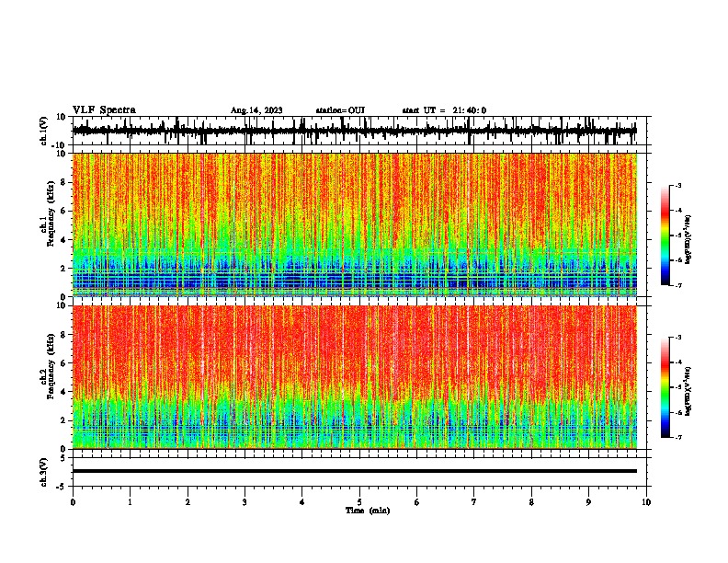This screenshot has height=563, width=728.
Task: Click the "8" kHz tick on ch.1 frequency axis
Action: (63, 182)
